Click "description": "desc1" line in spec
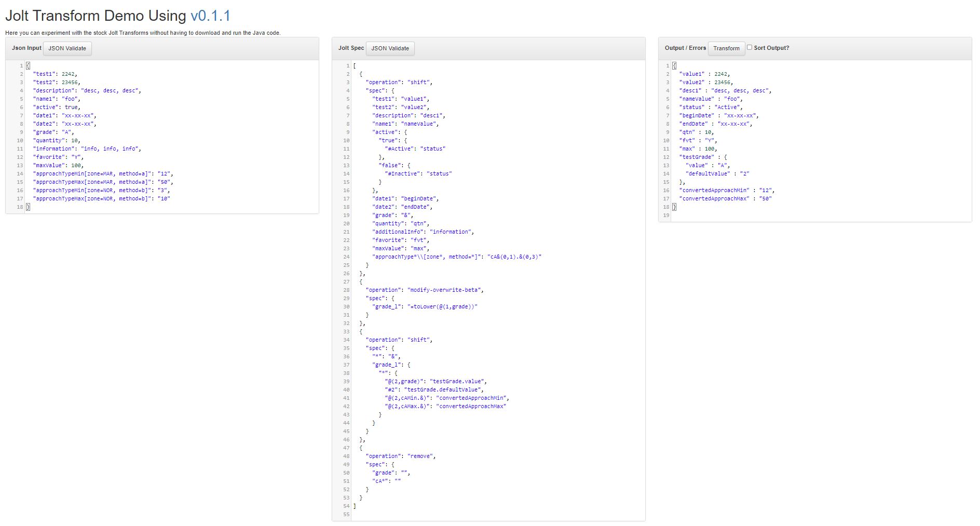The height and width of the screenshot is (526, 980). [409, 116]
